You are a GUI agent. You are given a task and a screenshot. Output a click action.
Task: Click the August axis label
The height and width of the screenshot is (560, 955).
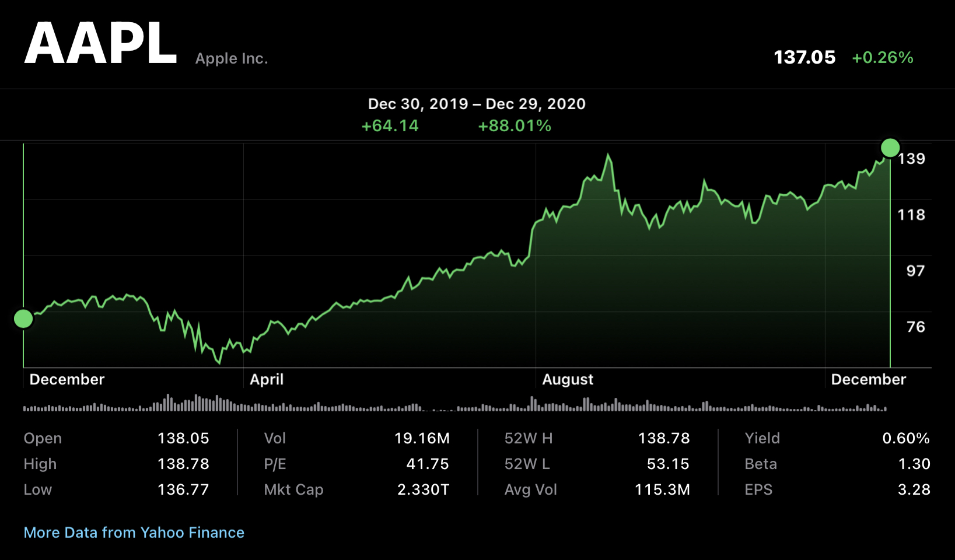click(568, 380)
